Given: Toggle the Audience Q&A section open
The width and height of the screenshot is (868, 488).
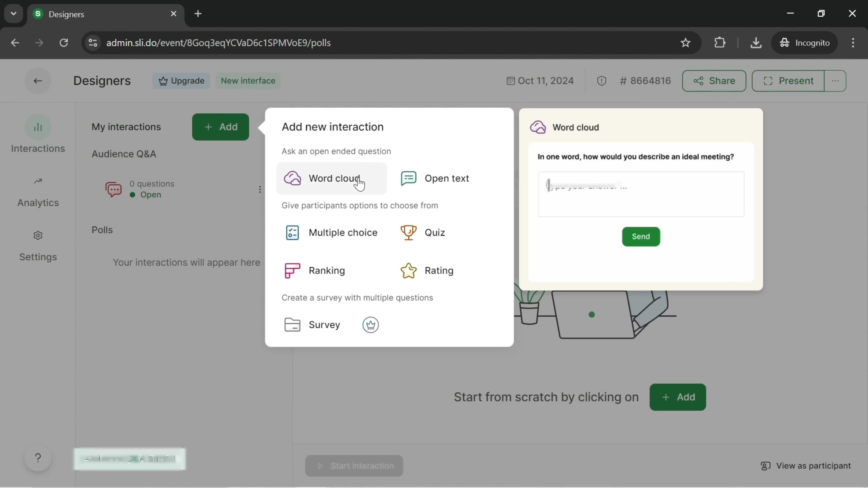Looking at the screenshot, I should tap(124, 154).
